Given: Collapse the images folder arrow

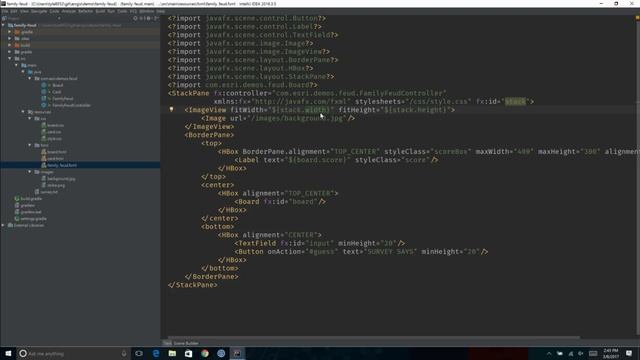Looking at the screenshot, I should [x=30, y=172].
